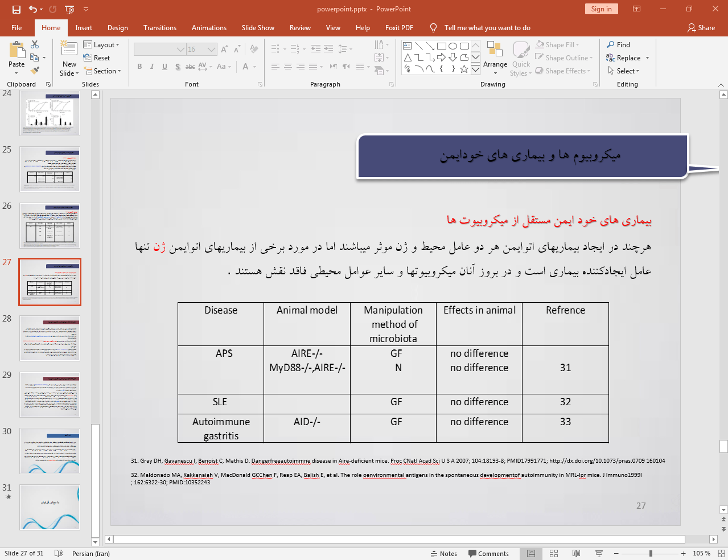The image size is (728, 560).
Task: Open the font name combo box
Action: pyautogui.click(x=160, y=50)
